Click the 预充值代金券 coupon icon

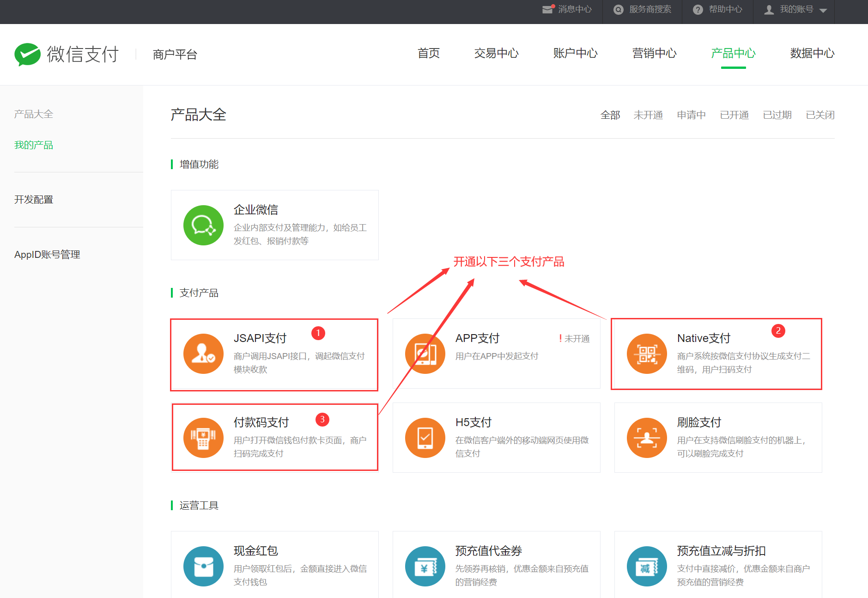click(x=425, y=567)
